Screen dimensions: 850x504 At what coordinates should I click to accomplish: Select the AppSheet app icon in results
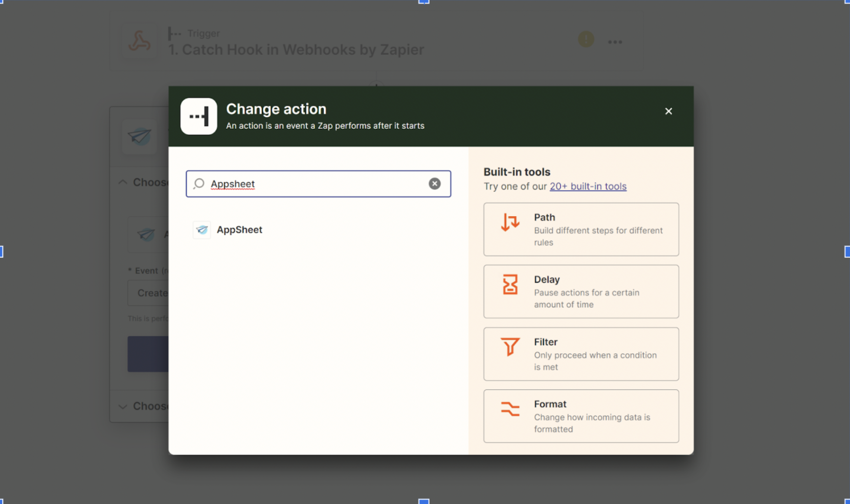[x=202, y=230]
